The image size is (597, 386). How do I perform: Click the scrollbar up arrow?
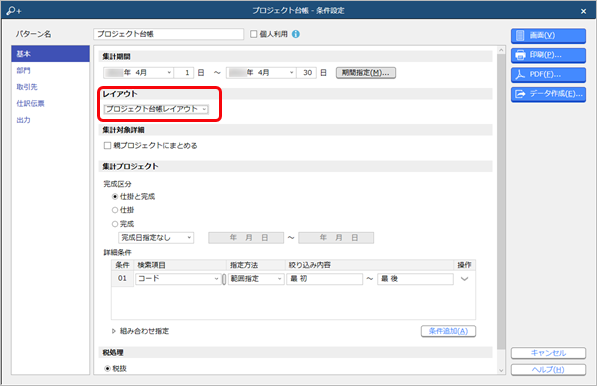click(x=501, y=50)
